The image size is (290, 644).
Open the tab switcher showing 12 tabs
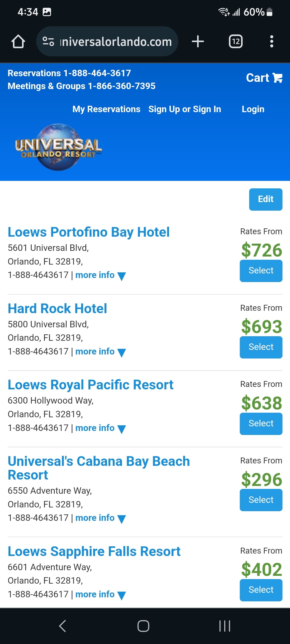coord(236,42)
